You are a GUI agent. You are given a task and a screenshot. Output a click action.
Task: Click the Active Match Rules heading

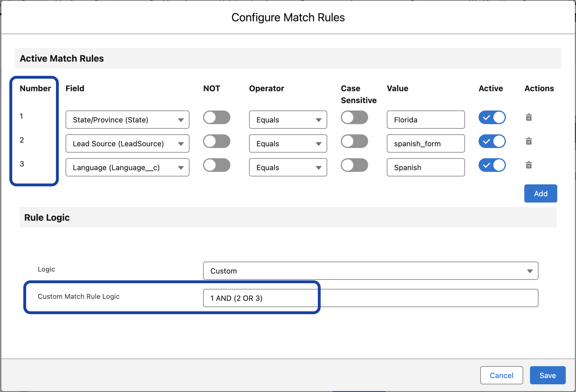(x=62, y=58)
